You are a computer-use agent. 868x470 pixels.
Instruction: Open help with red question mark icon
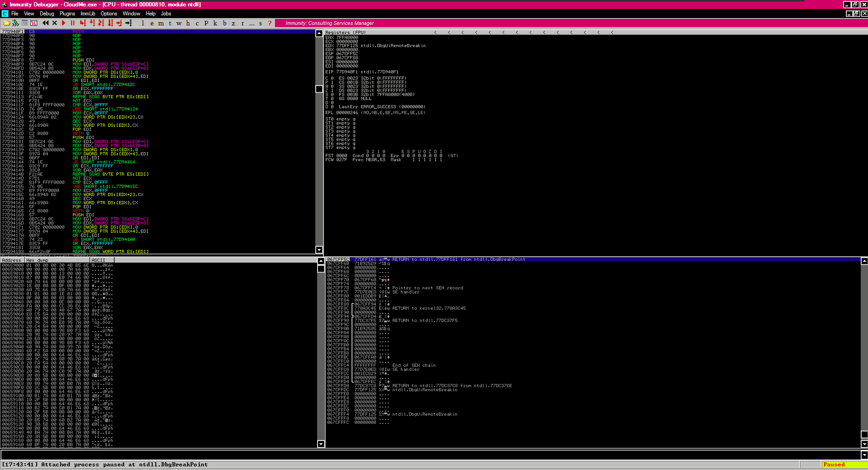[x=270, y=23]
